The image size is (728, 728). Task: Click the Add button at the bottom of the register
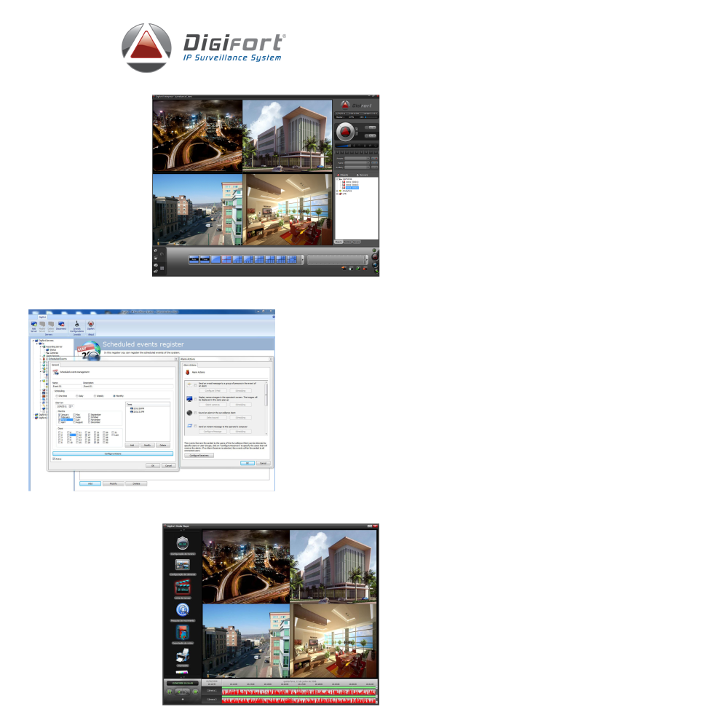point(90,484)
